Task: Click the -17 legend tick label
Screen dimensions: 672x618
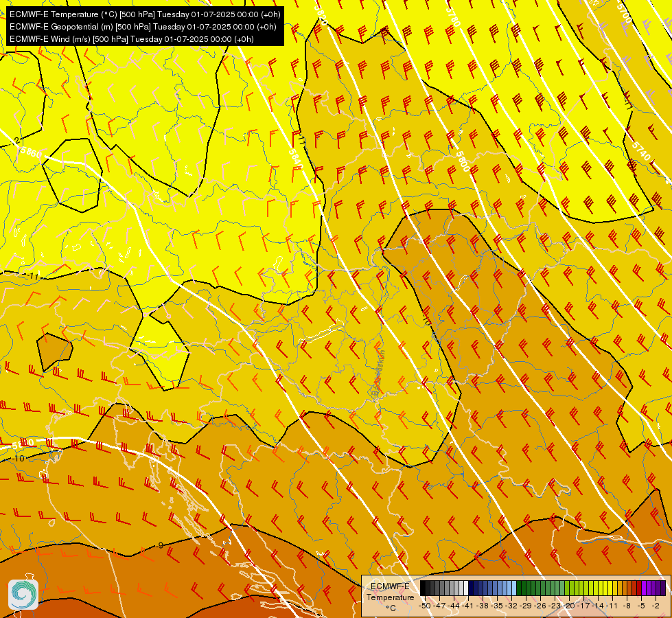Action: click(x=583, y=606)
